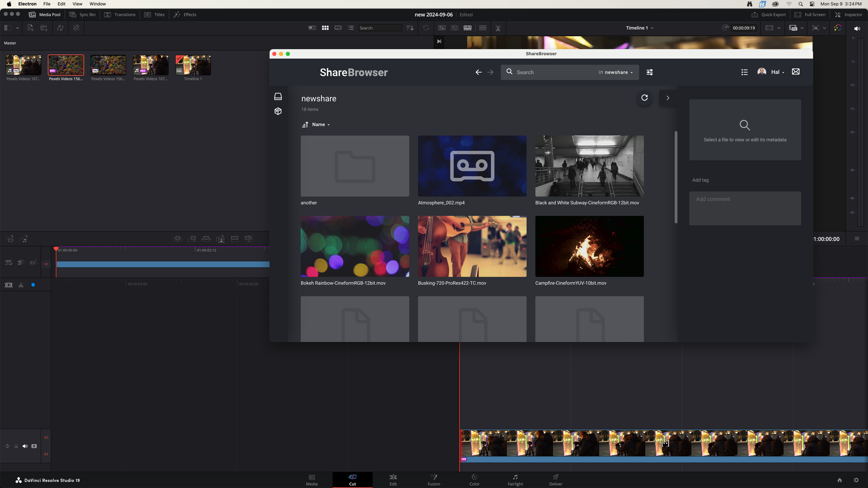Lock the timeline track

click(x=16, y=446)
